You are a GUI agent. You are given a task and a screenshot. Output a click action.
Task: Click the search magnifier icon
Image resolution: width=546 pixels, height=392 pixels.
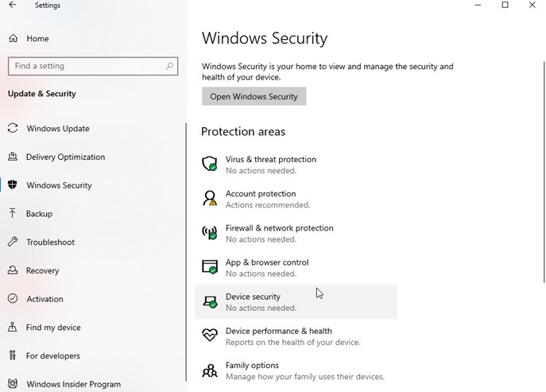pos(169,66)
